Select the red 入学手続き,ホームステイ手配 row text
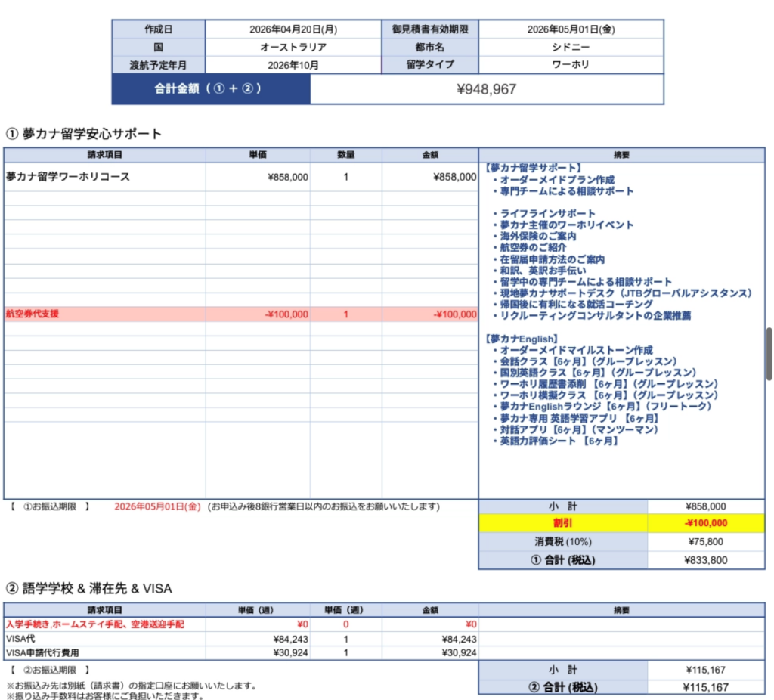The width and height of the screenshot is (774, 700). 94,624
